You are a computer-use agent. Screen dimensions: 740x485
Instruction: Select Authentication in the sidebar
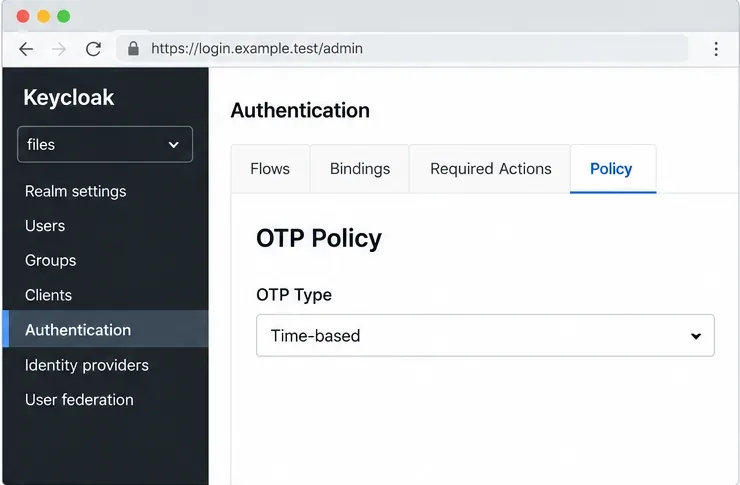[105, 329]
